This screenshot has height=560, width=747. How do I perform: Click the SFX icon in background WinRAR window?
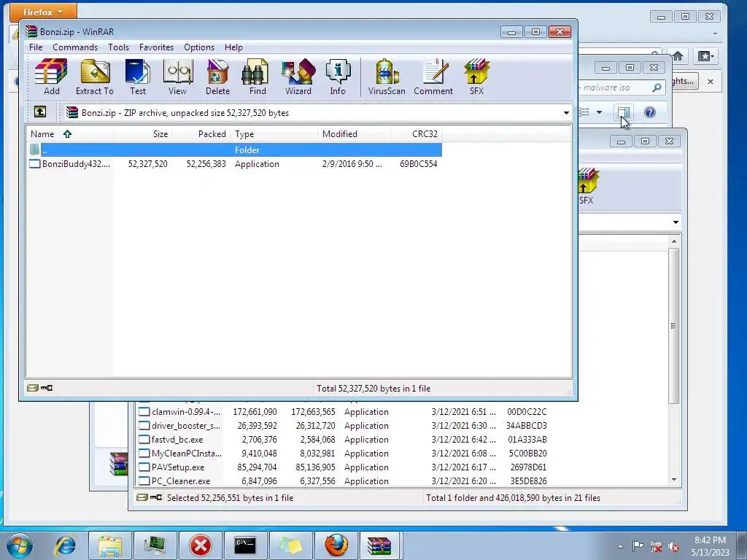click(x=587, y=187)
